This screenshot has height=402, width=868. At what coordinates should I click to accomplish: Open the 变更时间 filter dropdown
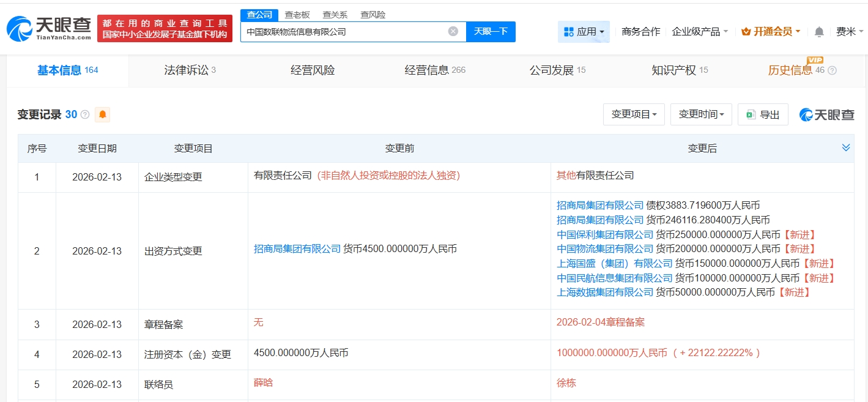(x=701, y=114)
